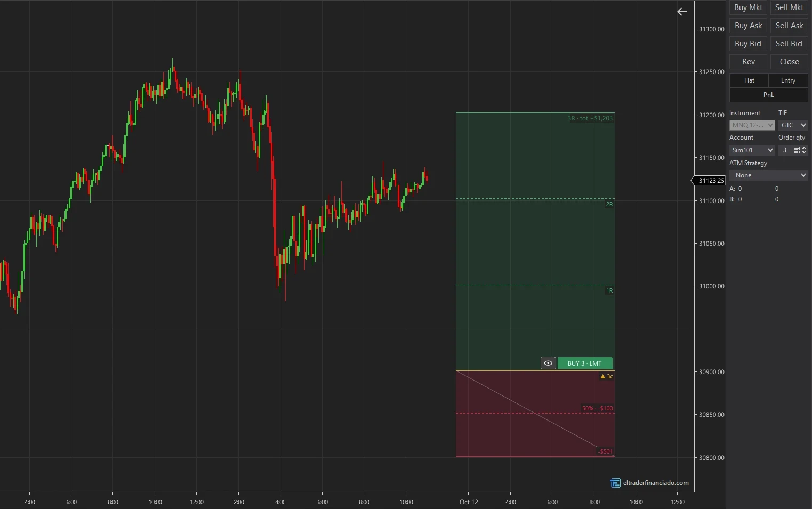Click the Buy Mkt button
The height and width of the screenshot is (509, 812).
[x=748, y=7]
